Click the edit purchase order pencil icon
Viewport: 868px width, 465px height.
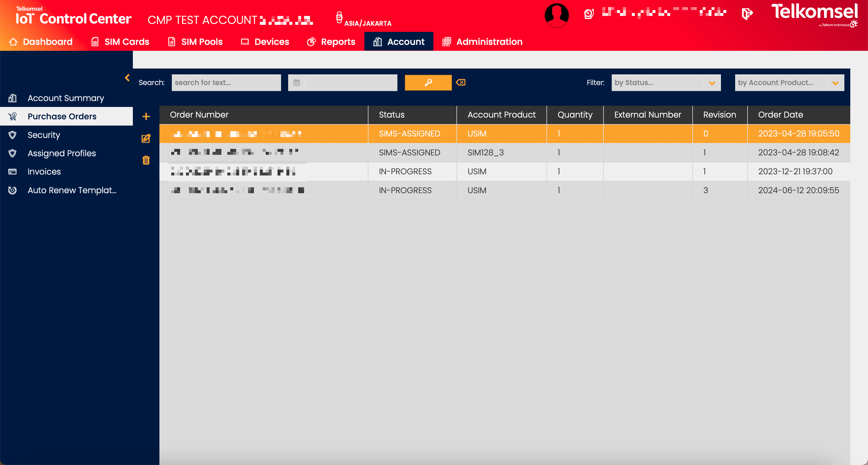point(146,139)
